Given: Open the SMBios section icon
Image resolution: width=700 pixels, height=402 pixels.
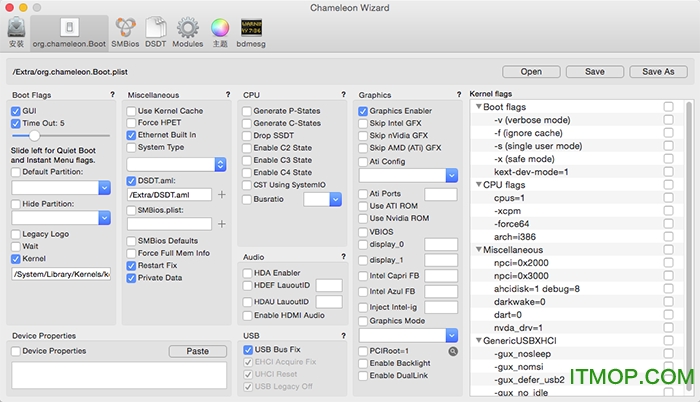Looking at the screenshot, I should point(125,31).
